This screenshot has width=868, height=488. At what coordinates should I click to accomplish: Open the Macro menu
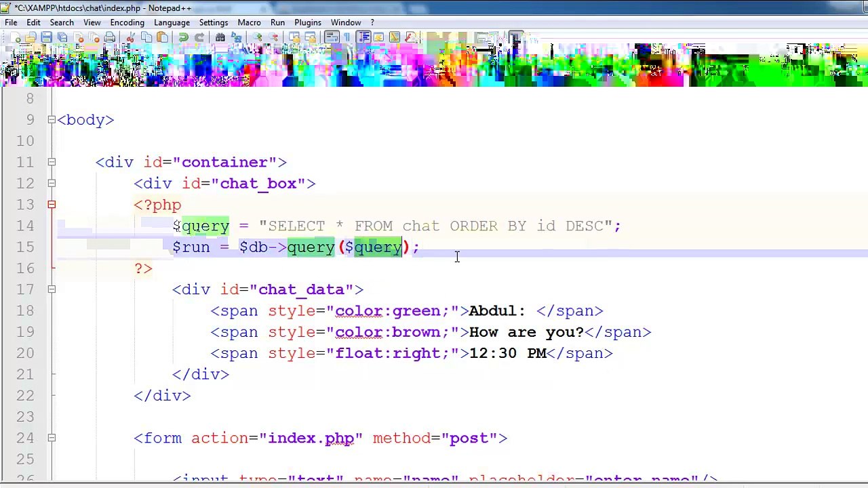pos(249,22)
